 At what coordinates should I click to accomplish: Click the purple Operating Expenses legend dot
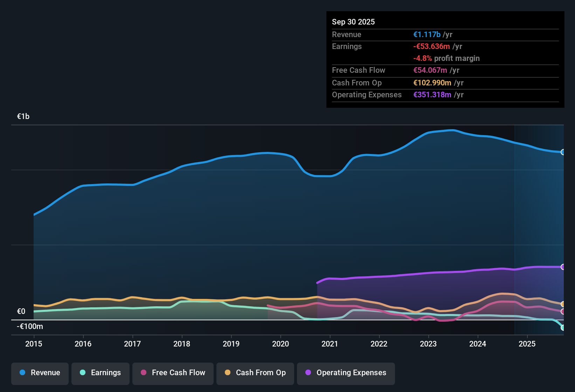(309, 373)
